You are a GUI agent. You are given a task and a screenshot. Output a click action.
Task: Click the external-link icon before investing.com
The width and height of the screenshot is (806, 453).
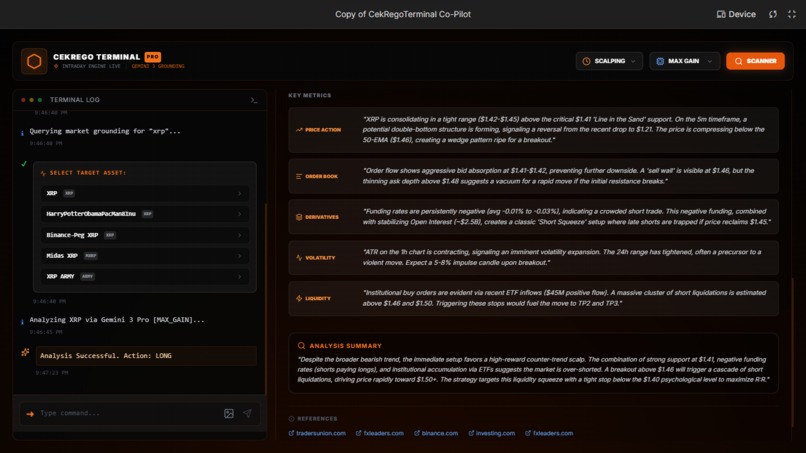click(x=471, y=433)
